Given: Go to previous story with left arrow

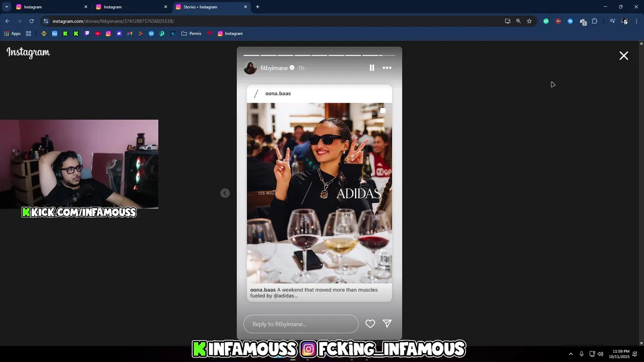Looking at the screenshot, I should [x=225, y=193].
